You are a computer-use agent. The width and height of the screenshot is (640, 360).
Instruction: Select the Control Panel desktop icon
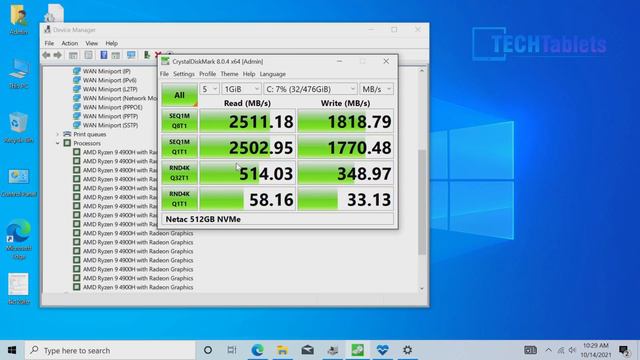coord(19,182)
